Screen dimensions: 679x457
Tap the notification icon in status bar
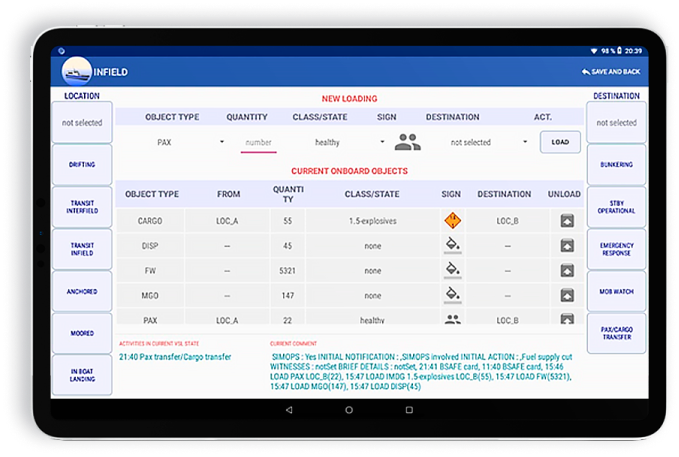click(61, 51)
